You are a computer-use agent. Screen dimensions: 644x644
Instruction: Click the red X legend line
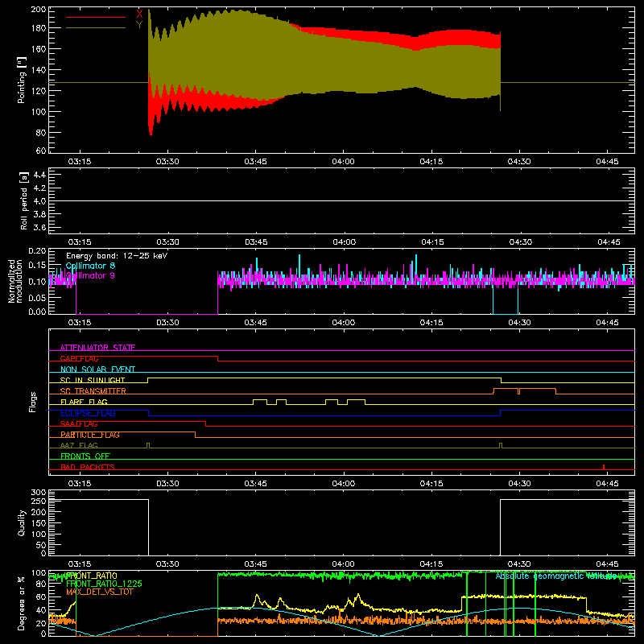tap(96, 17)
